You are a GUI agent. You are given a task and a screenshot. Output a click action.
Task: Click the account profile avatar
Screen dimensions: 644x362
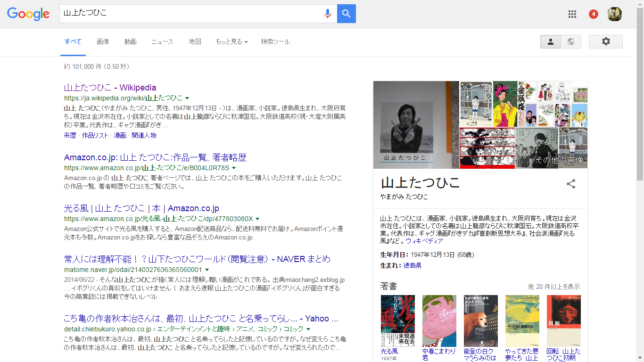(x=614, y=14)
